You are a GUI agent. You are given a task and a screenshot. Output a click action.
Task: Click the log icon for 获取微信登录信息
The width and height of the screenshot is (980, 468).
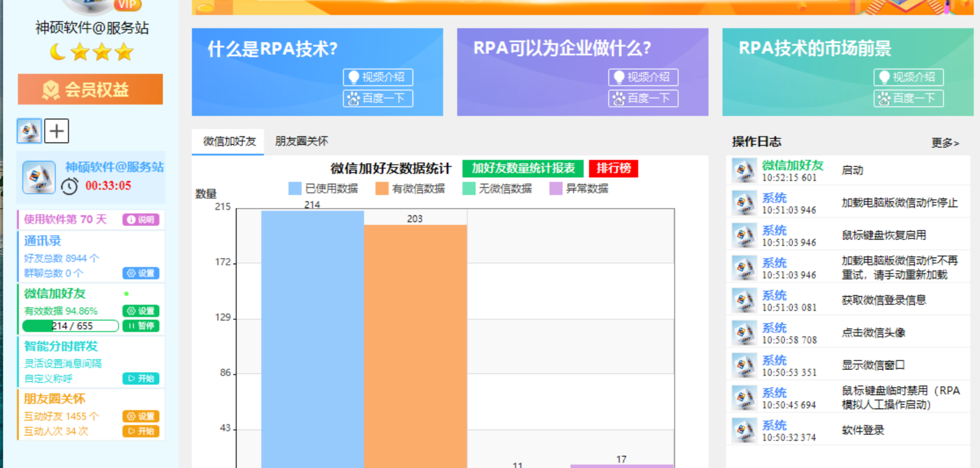click(x=744, y=300)
